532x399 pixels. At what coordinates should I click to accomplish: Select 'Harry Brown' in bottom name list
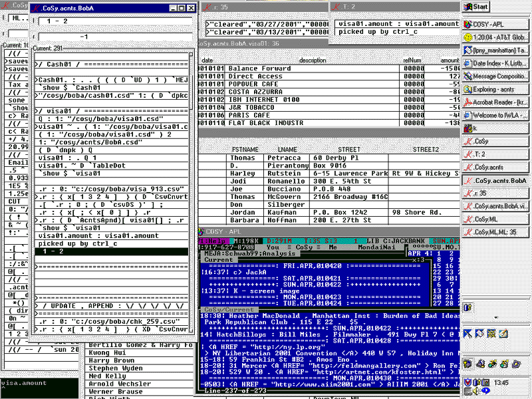click(112, 360)
